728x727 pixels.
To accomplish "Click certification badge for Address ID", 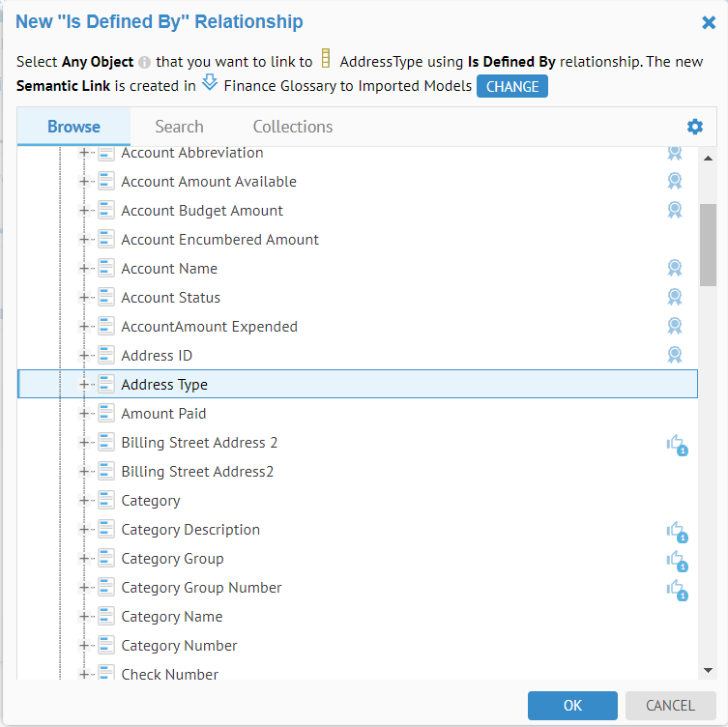I will [675, 356].
